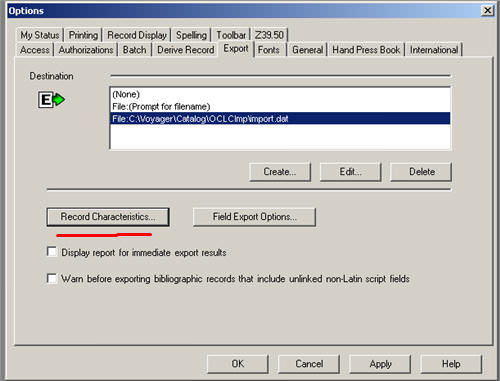Switch to the Z39.50 tab
The height and width of the screenshot is (381, 500).
tap(269, 35)
